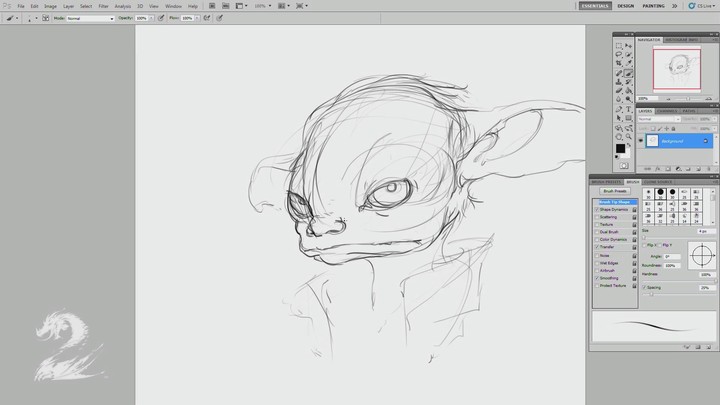Enable the Texture checkbox
Viewport: 720px width, 405px height.
point(597,225)
